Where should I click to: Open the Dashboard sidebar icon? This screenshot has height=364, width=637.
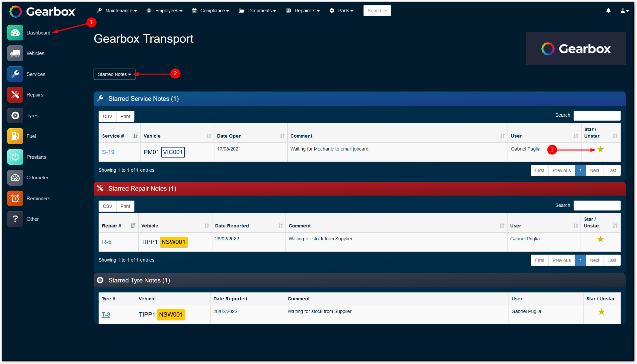pyautogui.click(x=15, y=32)
